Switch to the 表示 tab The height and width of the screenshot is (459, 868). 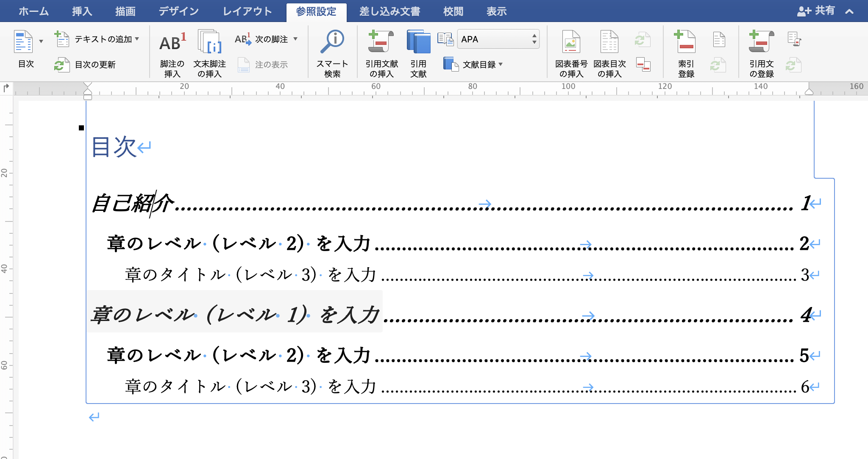pyautogui.click(x=497, y=11)
